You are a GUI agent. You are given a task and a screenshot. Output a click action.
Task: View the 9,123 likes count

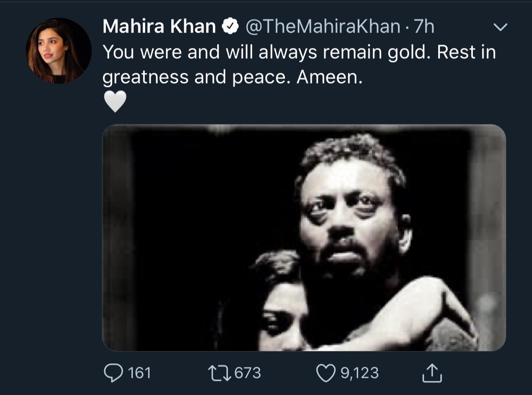[x=360, y=373]
